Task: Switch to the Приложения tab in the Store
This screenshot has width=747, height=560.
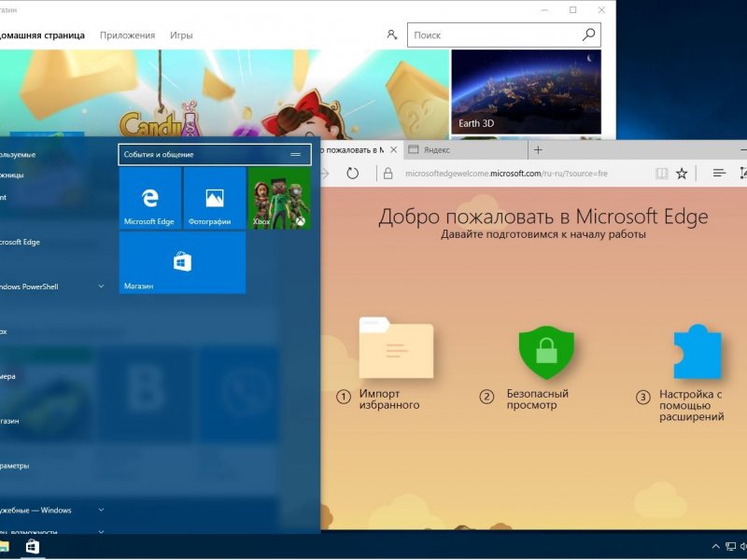Action: (x=127, y=35)
